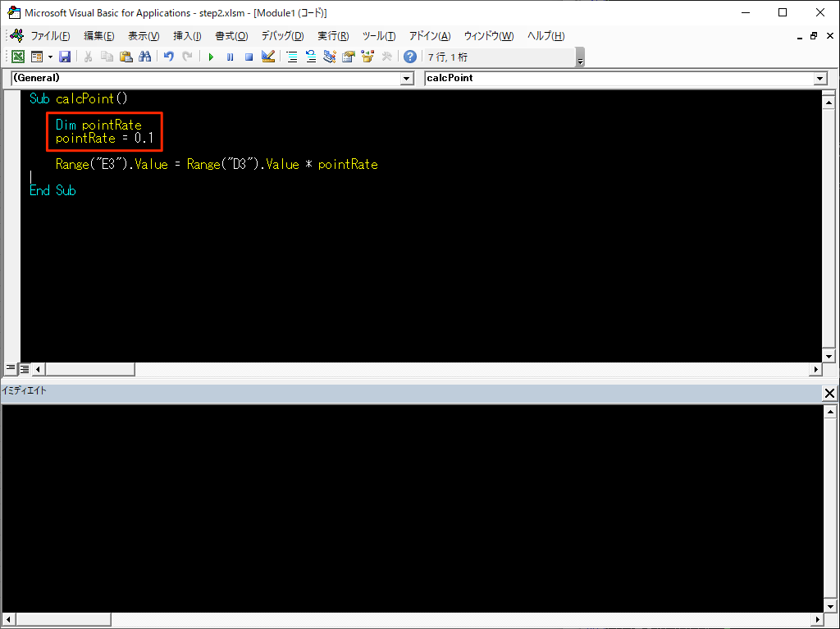Expand the (General) object dropdown
This screenshot has width=840, height=629.
[x=407, y=78]
